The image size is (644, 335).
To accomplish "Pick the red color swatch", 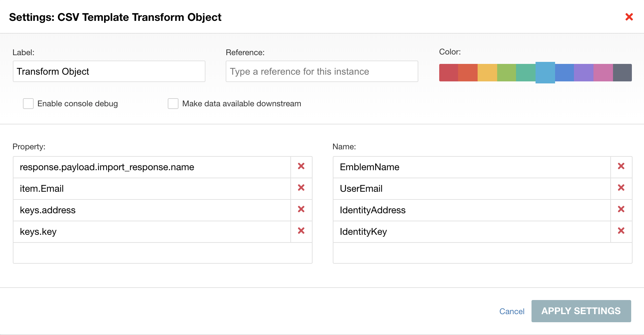I will pyautogui.click(x=449, y=73).
